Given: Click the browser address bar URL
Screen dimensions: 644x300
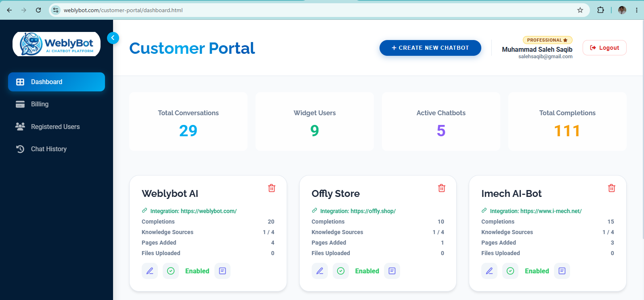Looking at the screenshot, I should click(123, 10).
